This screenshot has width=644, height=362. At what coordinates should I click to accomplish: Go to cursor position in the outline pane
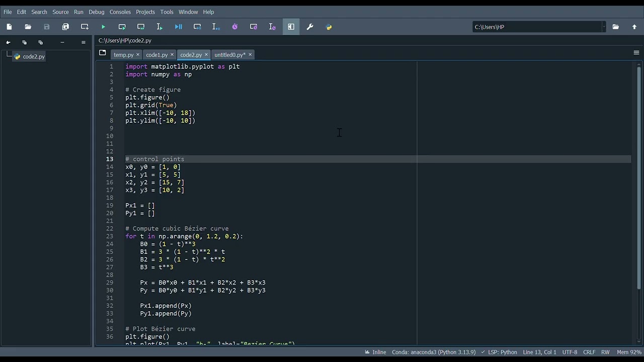[x=8, y=42]
